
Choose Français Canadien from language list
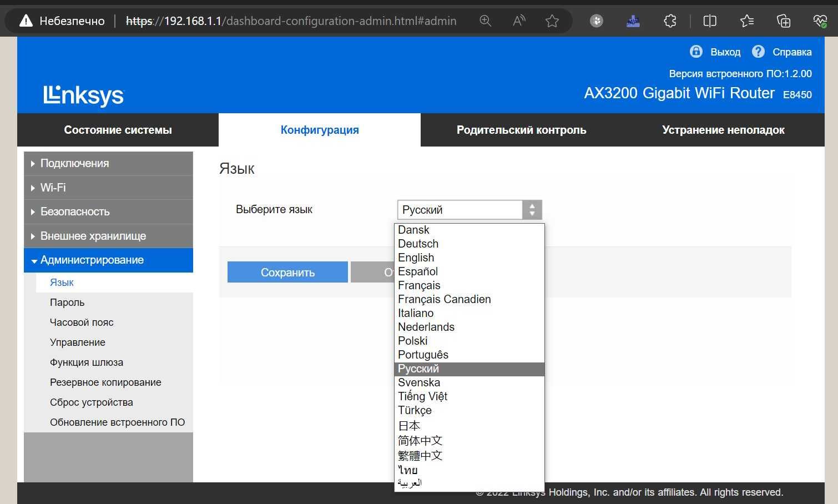[470, 299]
